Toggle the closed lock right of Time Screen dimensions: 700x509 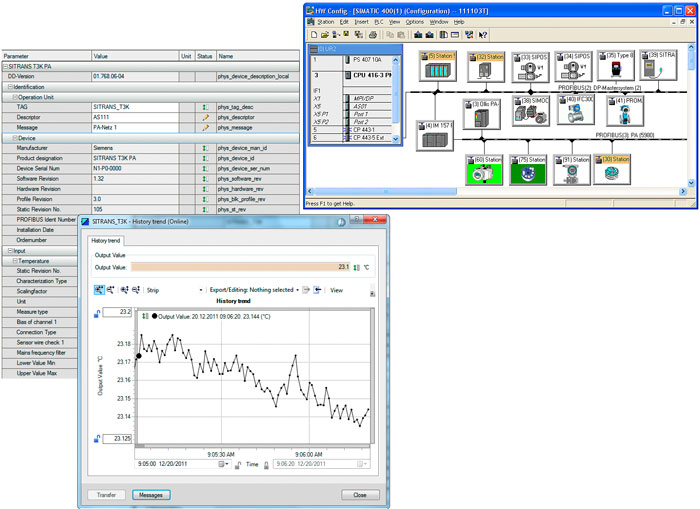(266, 465)
